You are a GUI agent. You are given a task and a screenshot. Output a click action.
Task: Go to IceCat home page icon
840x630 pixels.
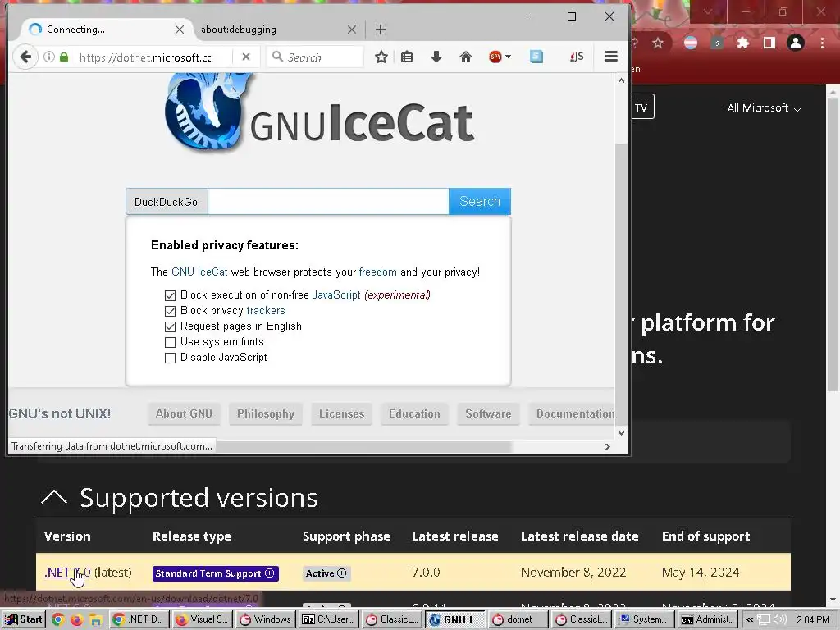click(x=466, y=57)
